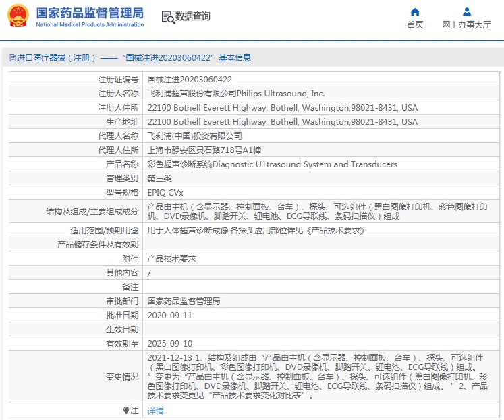Click the 型号规格 row label
Image resolution: width=504 pixels, height=420 pixels.
point(122,193)
